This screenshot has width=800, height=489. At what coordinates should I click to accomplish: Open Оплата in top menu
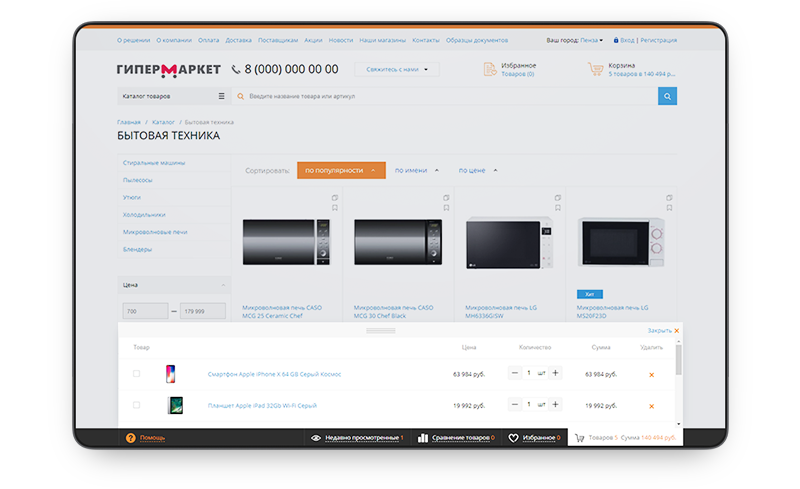[x=209, y=40]
